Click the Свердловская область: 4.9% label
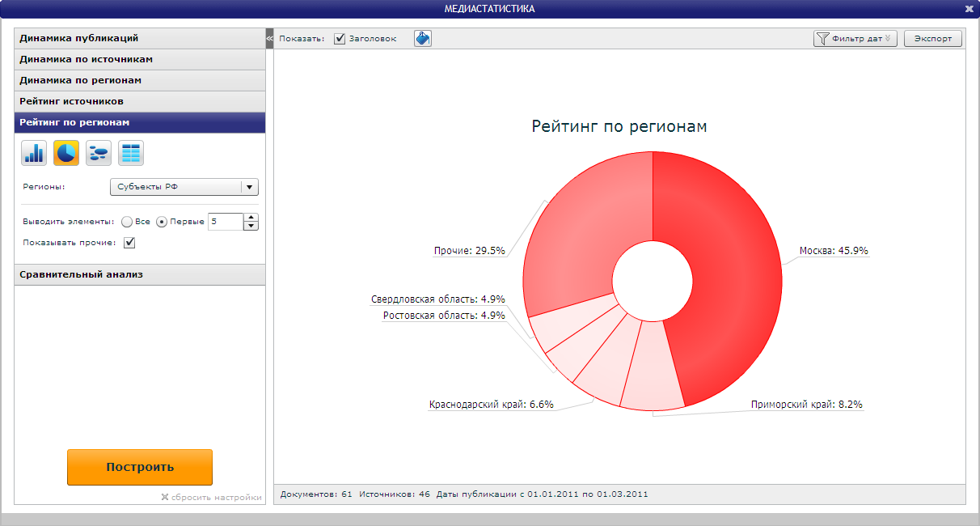This screenshot has height=526, width=980. click(x=438, y=299)
